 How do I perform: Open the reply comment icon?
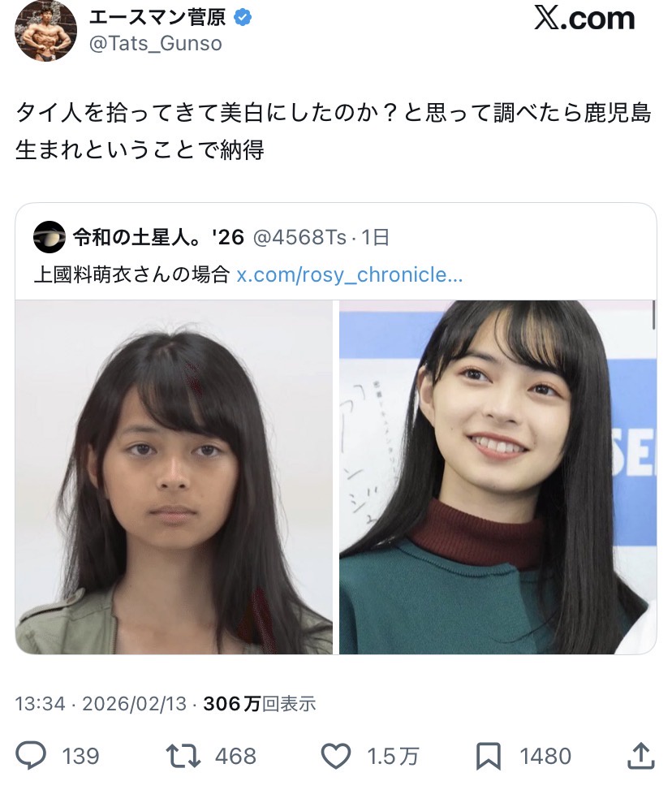point(31,756)
